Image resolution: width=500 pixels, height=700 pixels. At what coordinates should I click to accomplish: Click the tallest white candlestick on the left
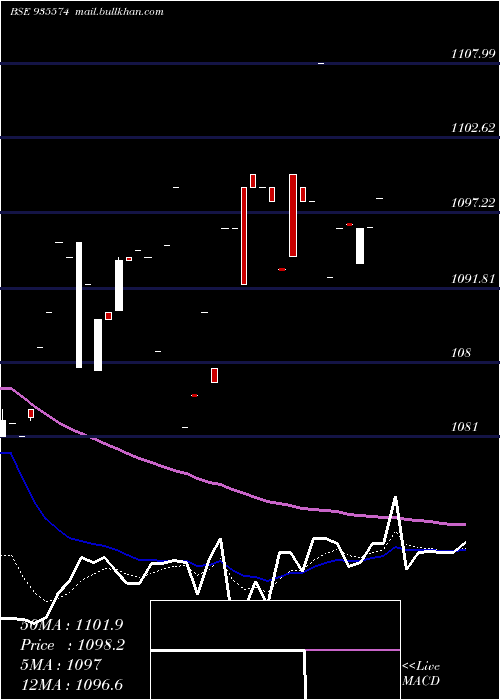tap(79, 305)
